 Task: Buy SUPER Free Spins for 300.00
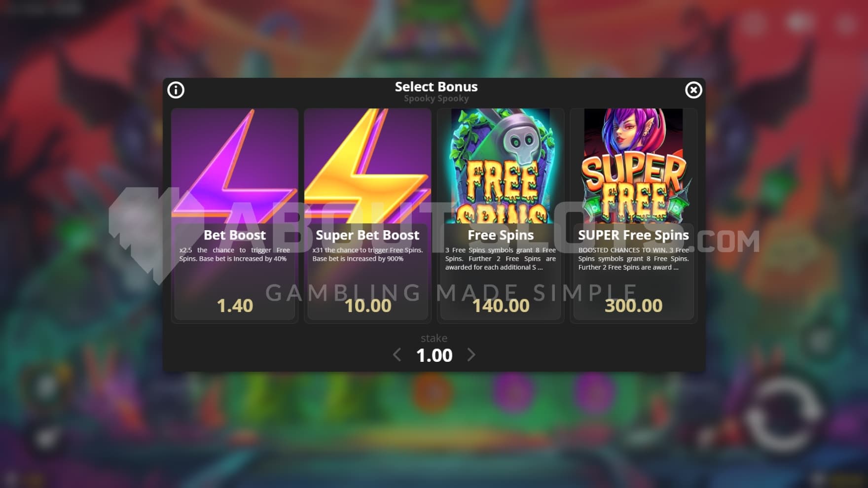[634, 306]
